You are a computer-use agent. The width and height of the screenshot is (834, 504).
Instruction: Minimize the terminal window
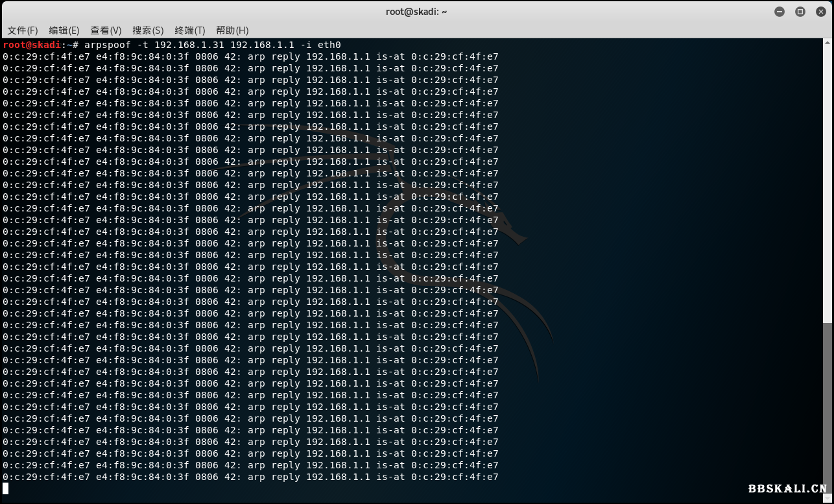[780, 12]
